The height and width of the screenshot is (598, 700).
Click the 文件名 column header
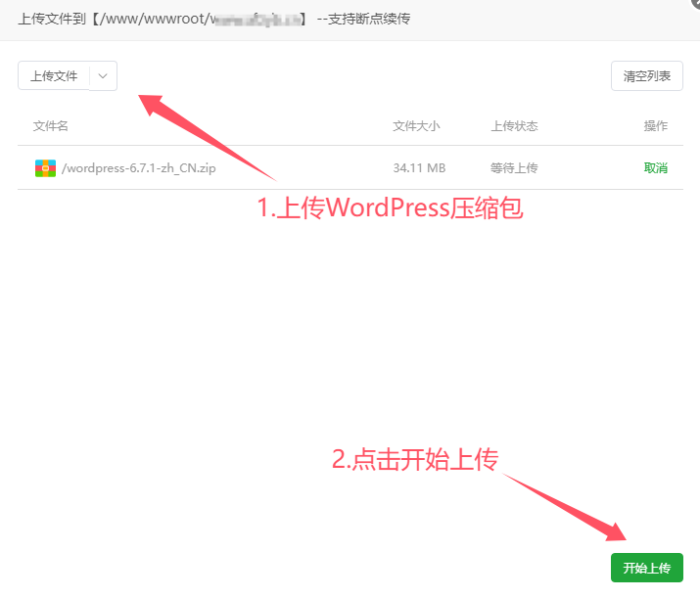pyautogui.click(x=51, y=126)
